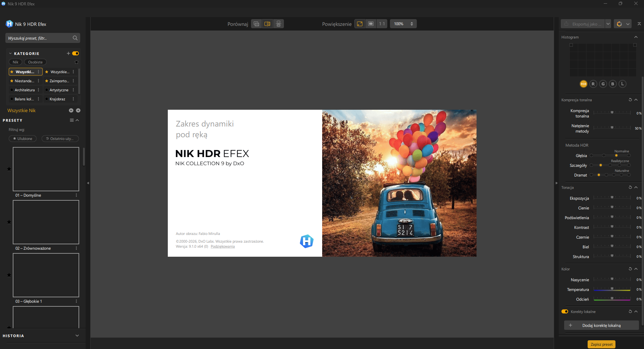Viewport: 644px width, 349px height.
Task: Expand the Historia panel
Action: coord(77,336)
